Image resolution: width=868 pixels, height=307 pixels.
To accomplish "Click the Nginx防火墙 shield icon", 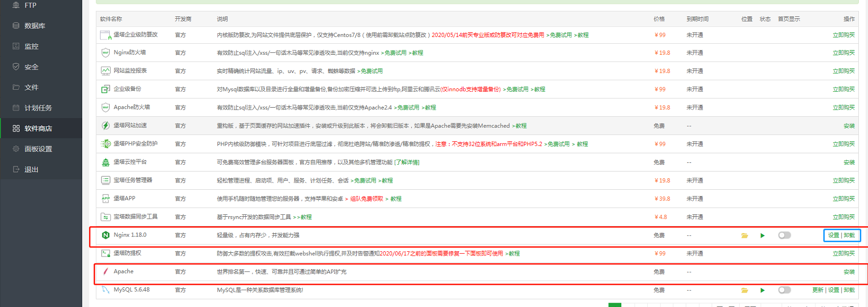I will pyautogui.click(x=106, y=53).
